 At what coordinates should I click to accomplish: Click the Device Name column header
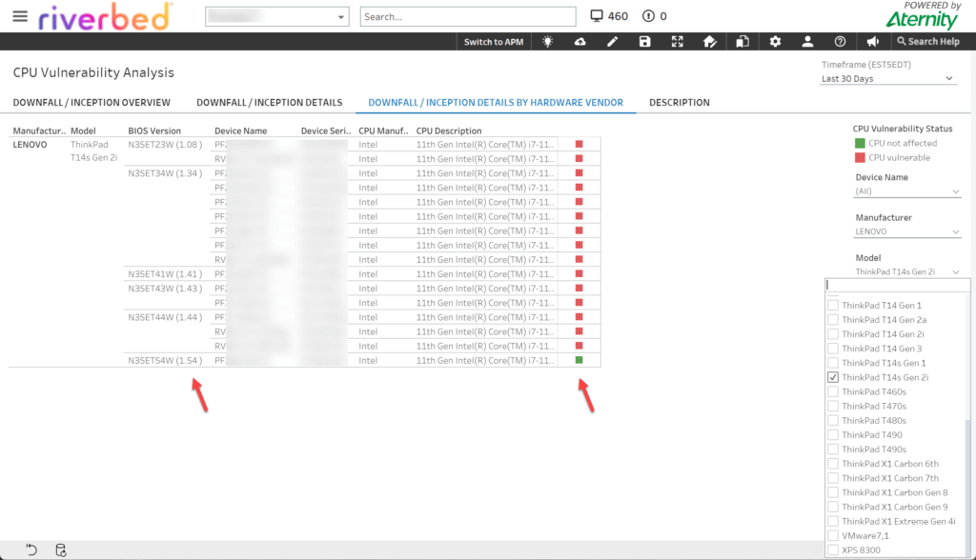[x=241, y=130]
